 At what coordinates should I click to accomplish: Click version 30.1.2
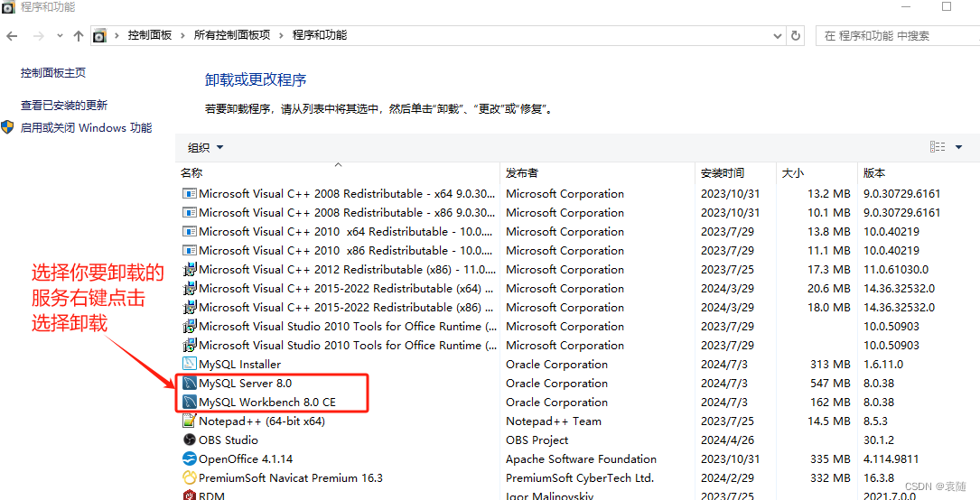click(x=880, y=440)
